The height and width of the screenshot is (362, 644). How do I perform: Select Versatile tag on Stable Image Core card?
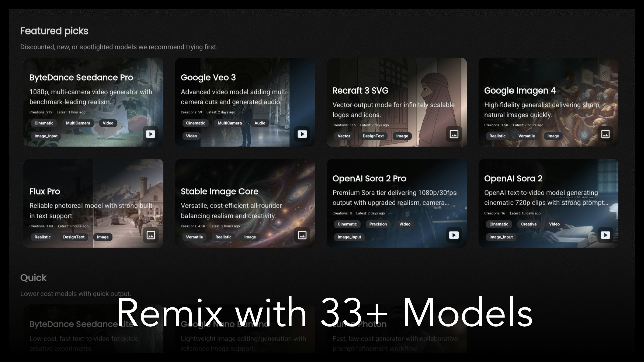pos(195,237)
